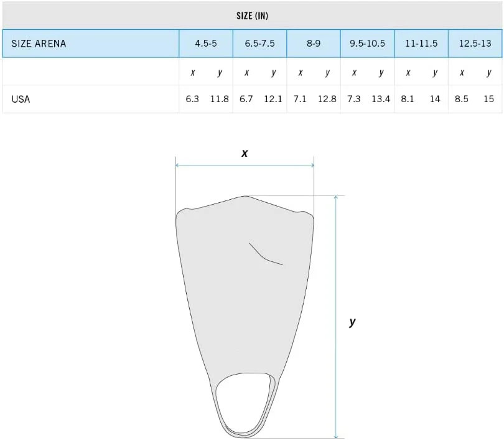The width and height of the screenshot is (504, 440).
Task: Click the 11.8 length value
Action: [x=219, y=99]
